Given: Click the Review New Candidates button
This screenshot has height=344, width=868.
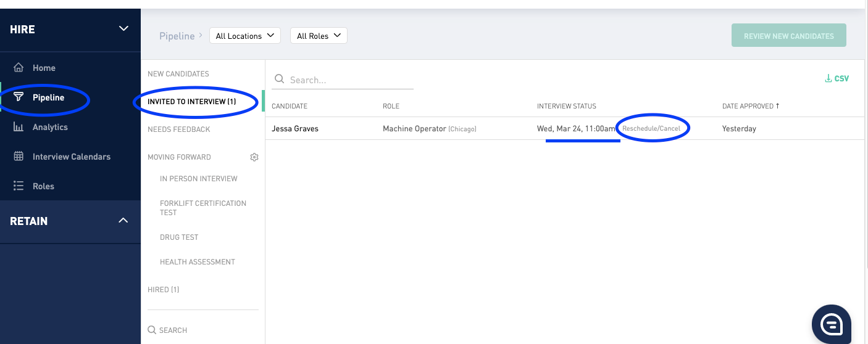Looking at the screenshot, I should [788, 36].
